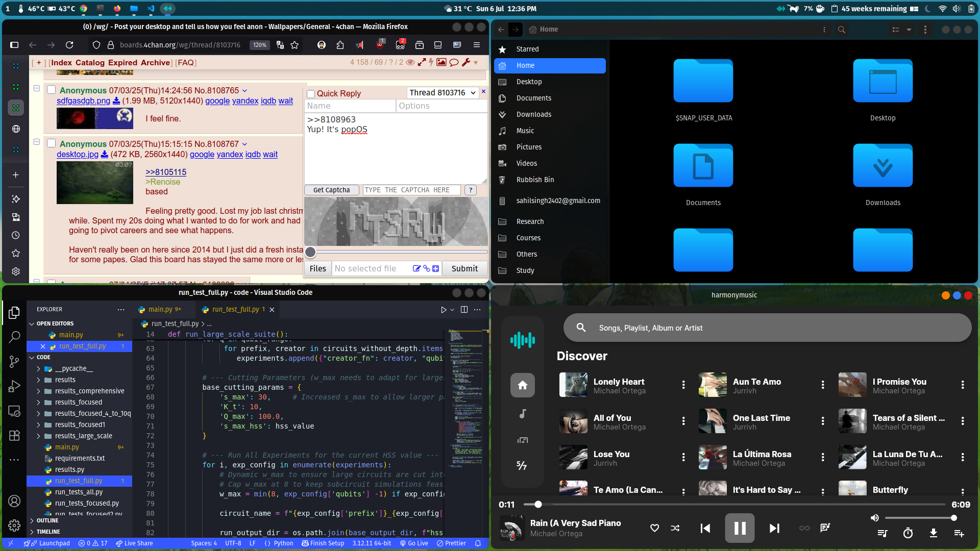This screenshot has width=980, height=551.
Task: Open harmonymusic Playlists icon in sidebar
Action: click(523, 440)
